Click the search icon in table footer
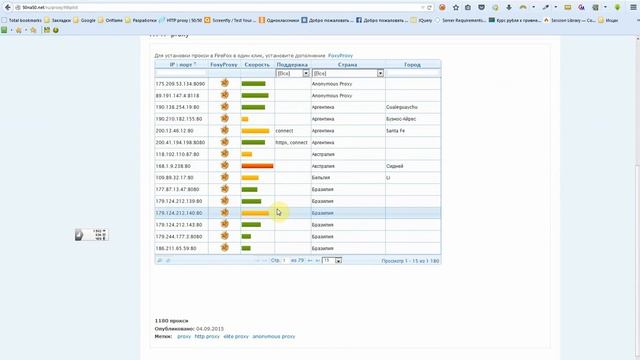Screen dimensions: 640x360 pyautogui.click(x=160, y=260)
